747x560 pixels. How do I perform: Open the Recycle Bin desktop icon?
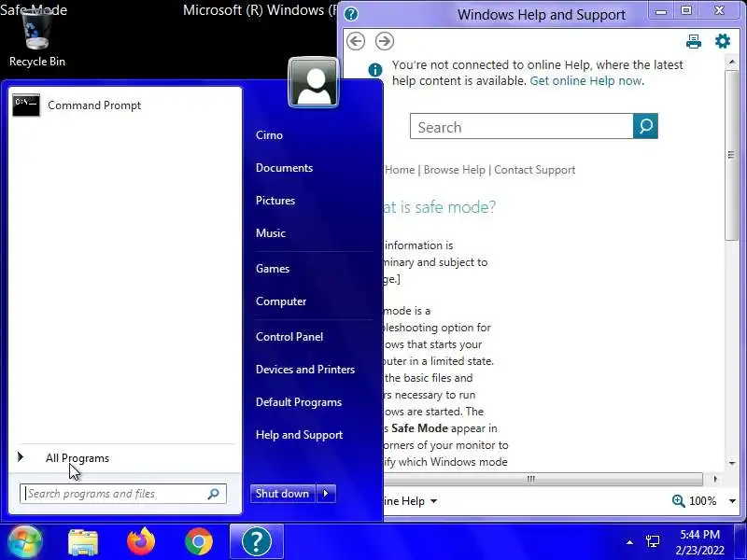point(36,39)
